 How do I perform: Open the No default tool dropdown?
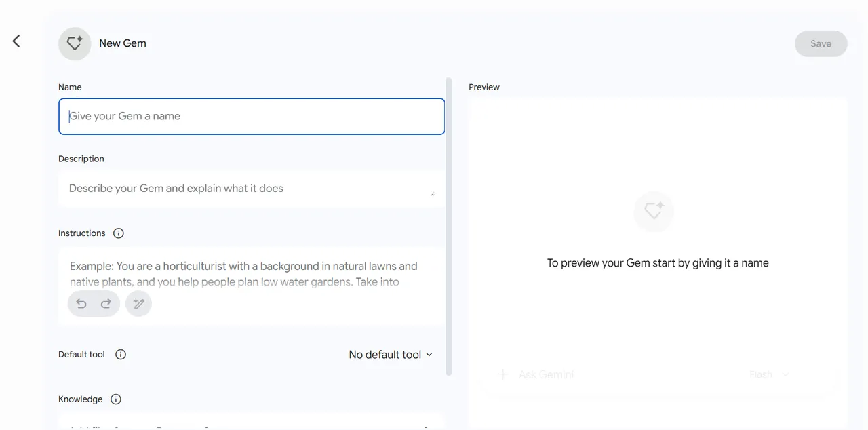(x=391, y=355)
